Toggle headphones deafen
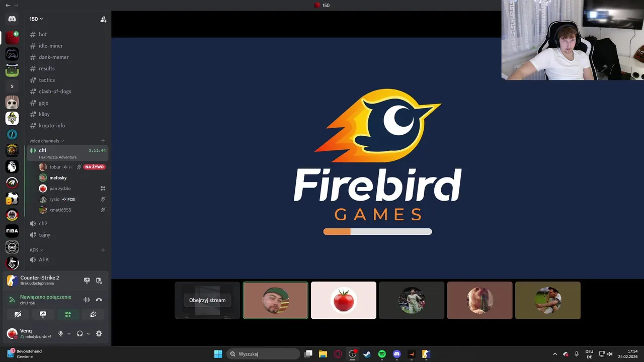 pos(79,333)
